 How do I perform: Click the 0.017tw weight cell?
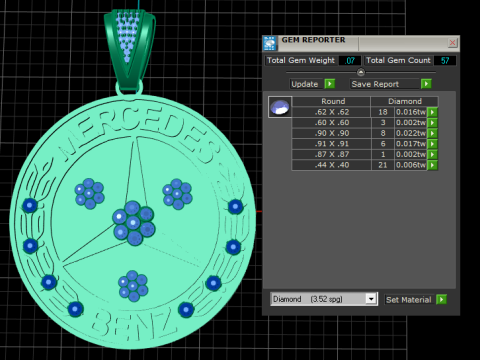coord(411,144)
